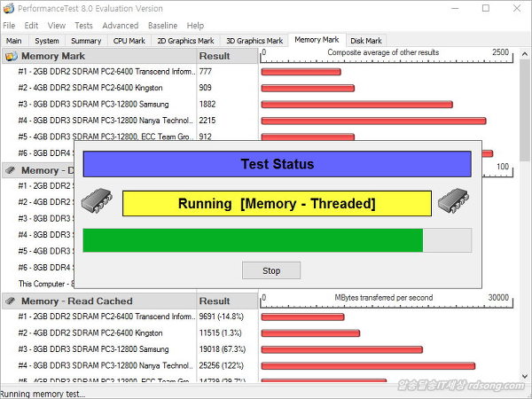Open the Advanced menu
Viewport: 532px width, 399px height.
click(x=121, y=26)
